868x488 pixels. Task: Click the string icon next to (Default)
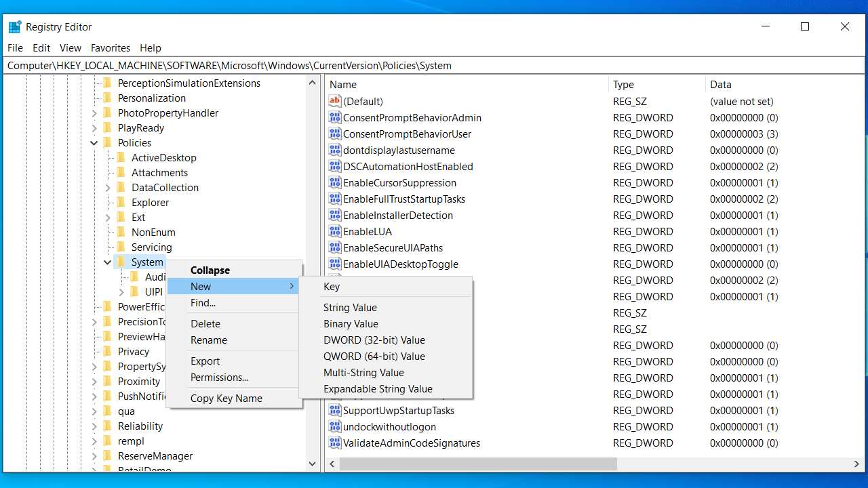(x=334, y=102)
